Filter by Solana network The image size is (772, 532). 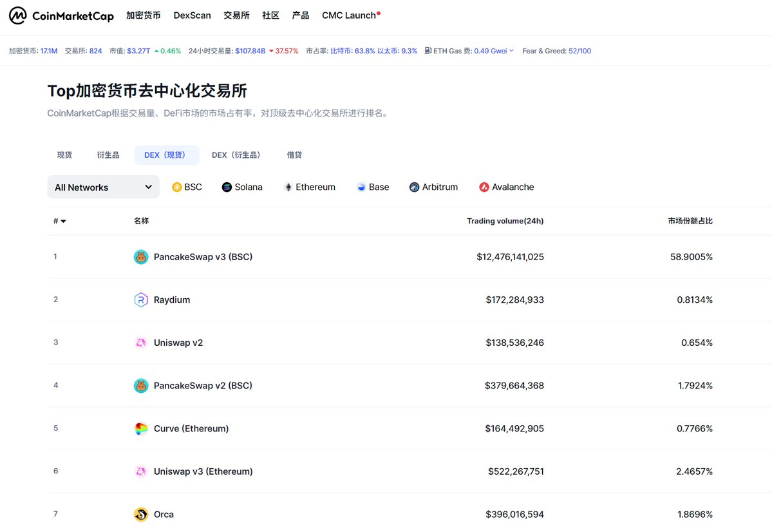point(242,187)
